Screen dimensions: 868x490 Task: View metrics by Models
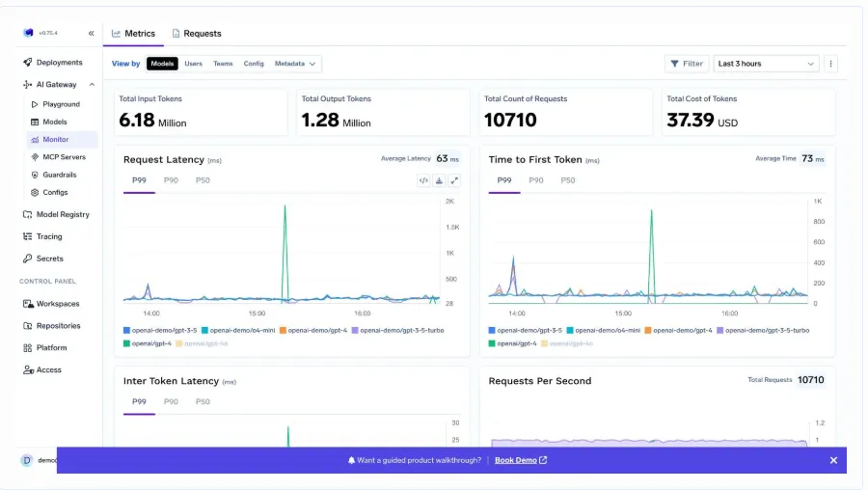pyautogui.click(x=162, y=64)
